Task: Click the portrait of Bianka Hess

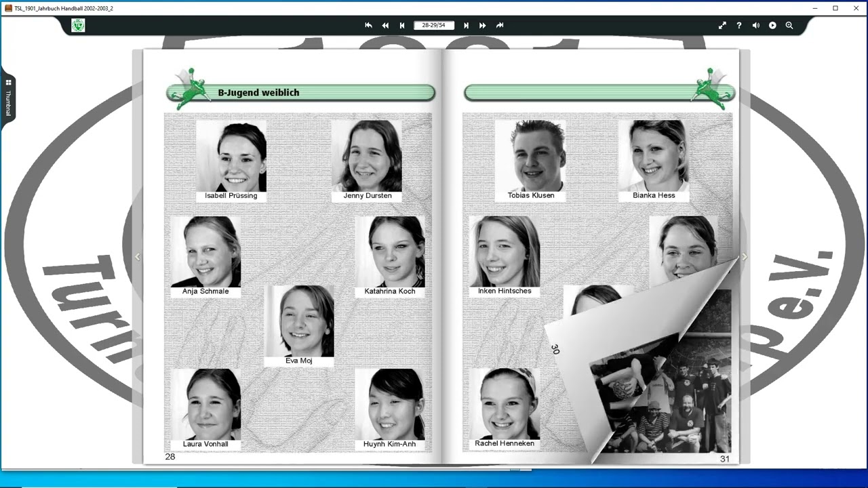Action: coord(654,156)
